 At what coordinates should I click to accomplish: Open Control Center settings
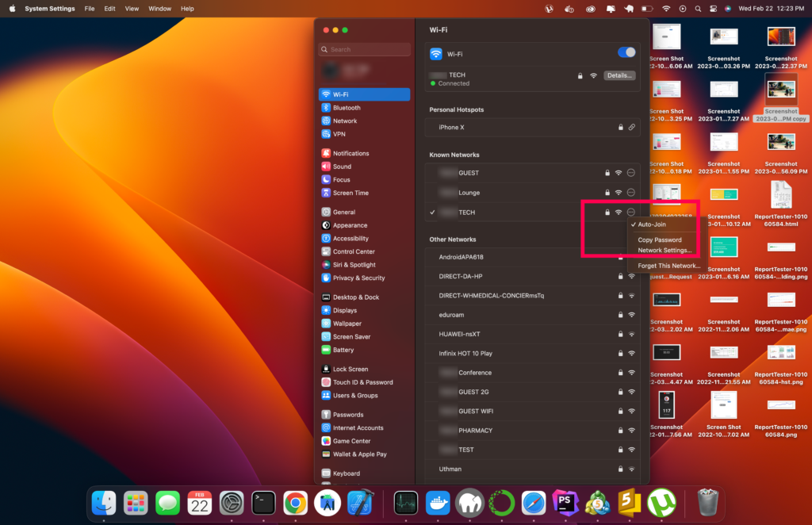(x=365, y=251)
